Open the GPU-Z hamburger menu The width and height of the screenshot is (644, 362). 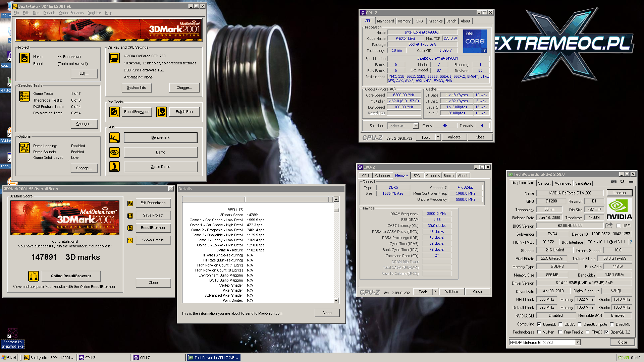pos(631,182)
